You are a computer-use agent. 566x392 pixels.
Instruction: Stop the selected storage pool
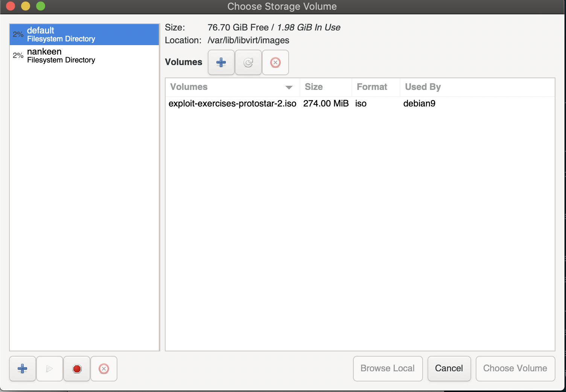tap(77, 369)
